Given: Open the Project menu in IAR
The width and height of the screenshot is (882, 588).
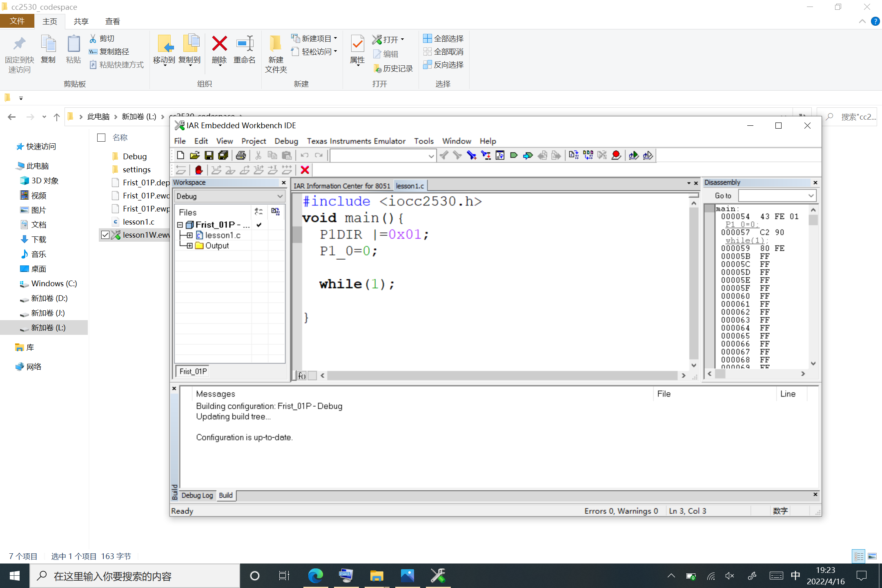Looking at the screenshot, I should click(x=254, y=141).
